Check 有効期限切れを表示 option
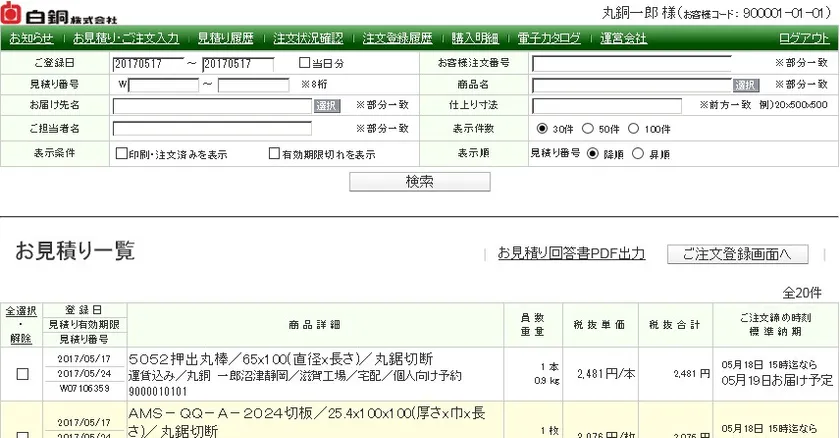This screenshot has width=840, height=438. pos(274,155)
